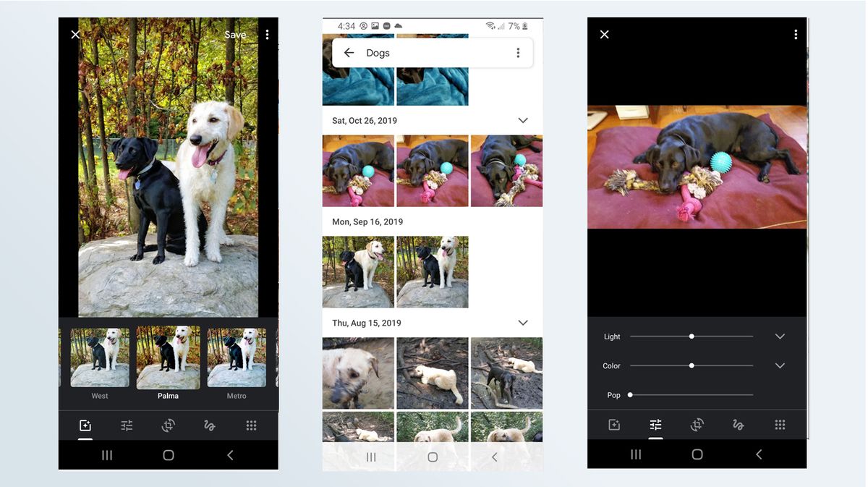Open the overflow menu in the Dogs album

[518, 52]
